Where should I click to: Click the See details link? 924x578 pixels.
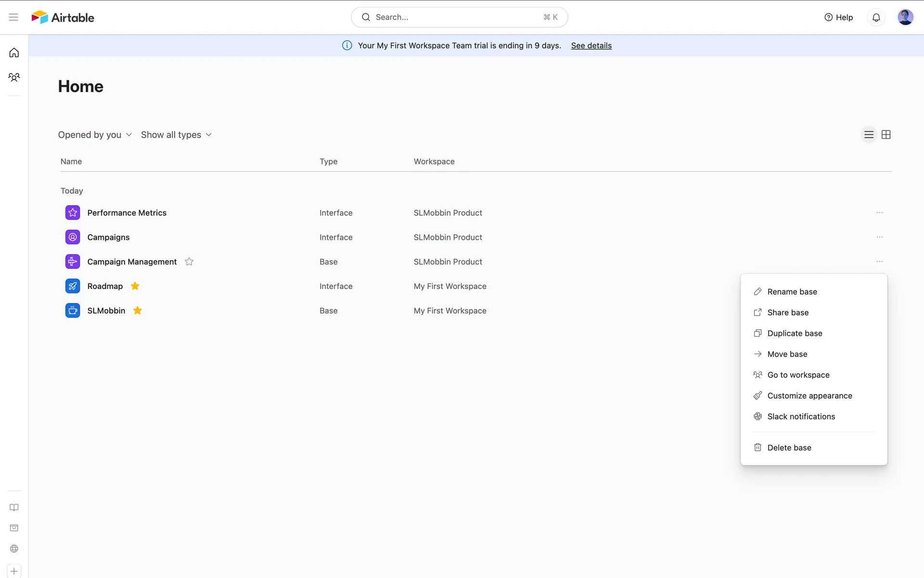pyautogui.click(x=591, y=46)
